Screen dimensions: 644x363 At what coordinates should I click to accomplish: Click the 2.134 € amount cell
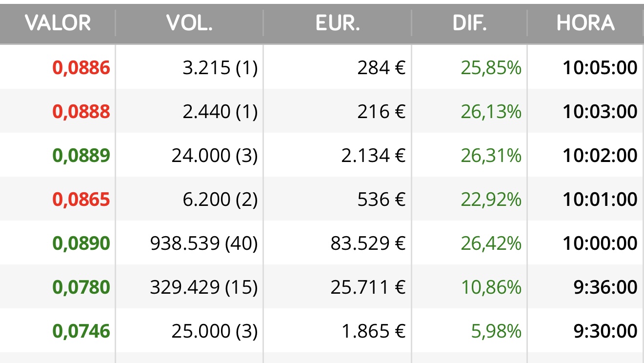(373, 156)
